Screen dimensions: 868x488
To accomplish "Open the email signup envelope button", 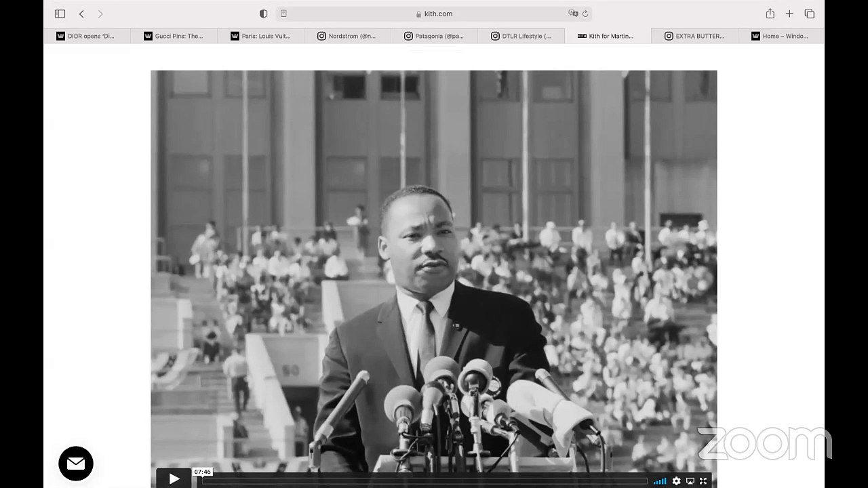I will coord(76,464).
